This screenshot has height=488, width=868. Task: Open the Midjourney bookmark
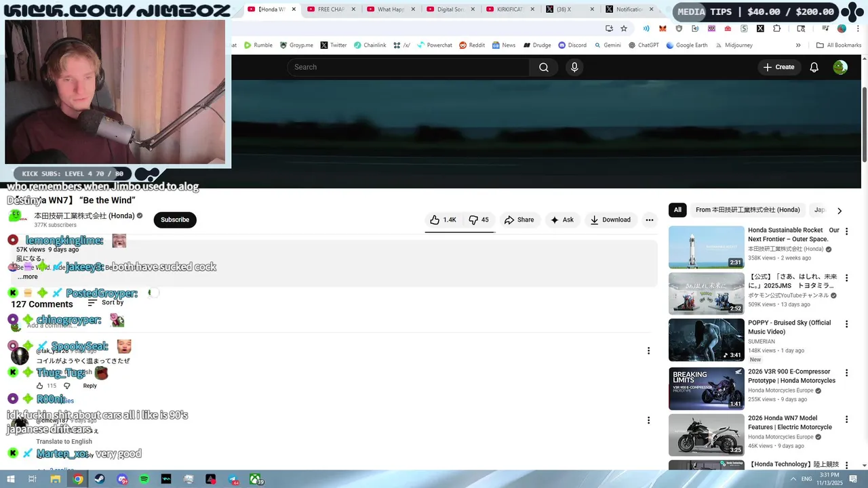click(733, 45)
